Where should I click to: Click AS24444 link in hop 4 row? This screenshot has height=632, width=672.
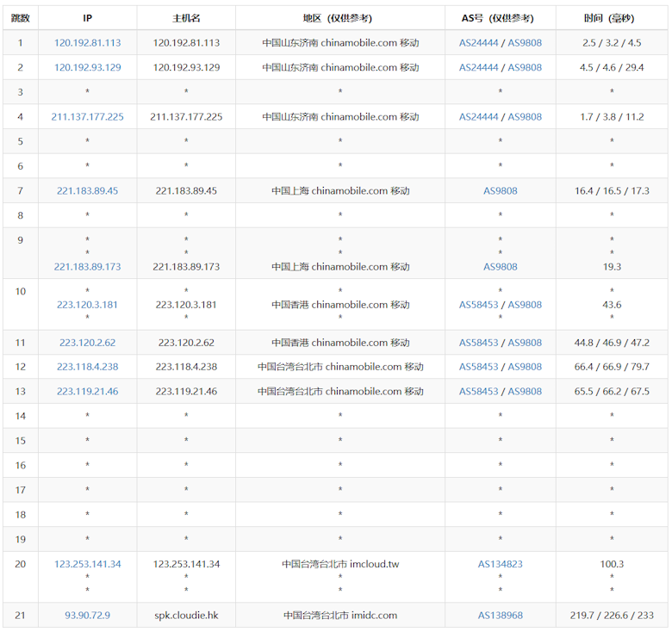point(479,116)
